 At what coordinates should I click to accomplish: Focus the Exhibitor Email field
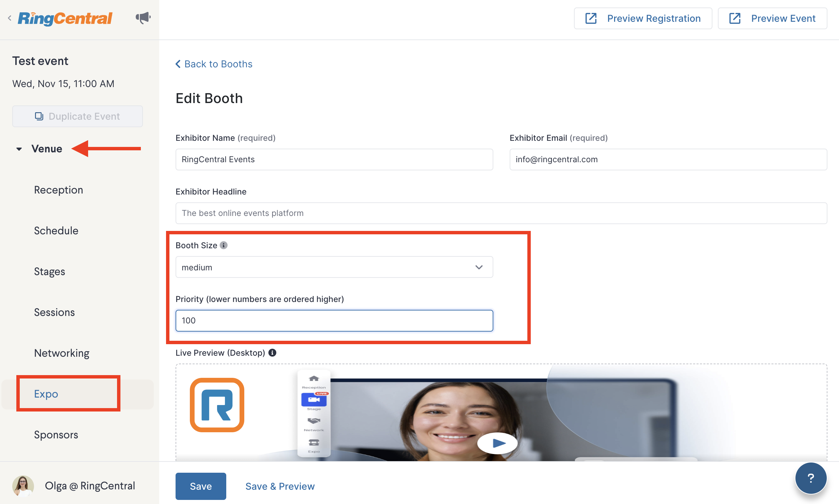tap(668, 159)
